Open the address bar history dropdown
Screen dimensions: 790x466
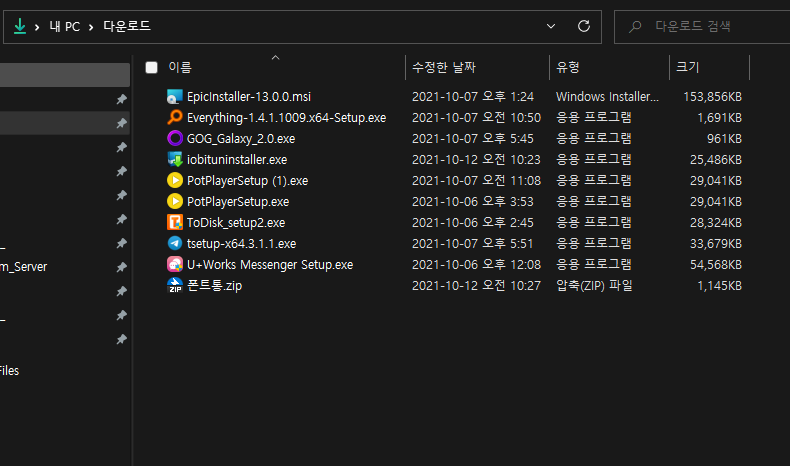click(x=551, y=26)
